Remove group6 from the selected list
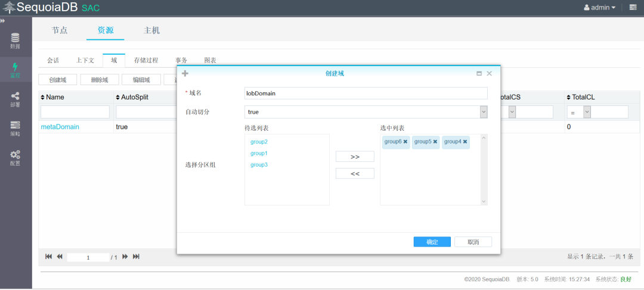Viewport: 644px width, 290px height. point(405,142)
